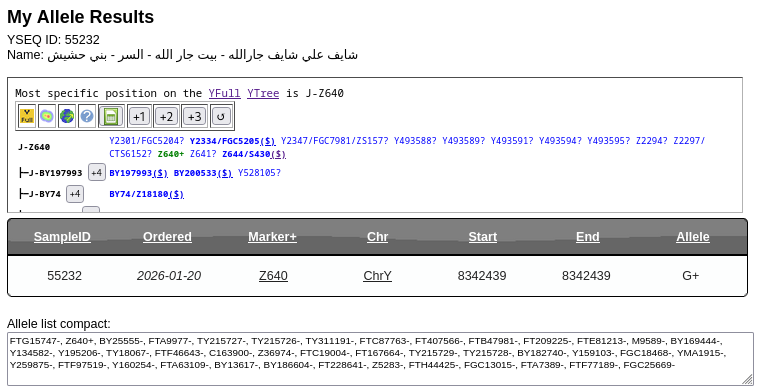This screenshot has height=392, width=763.
Task: Click the Y2347/FGC7981/ZS157? marker
Action: [x=334, y=141]
